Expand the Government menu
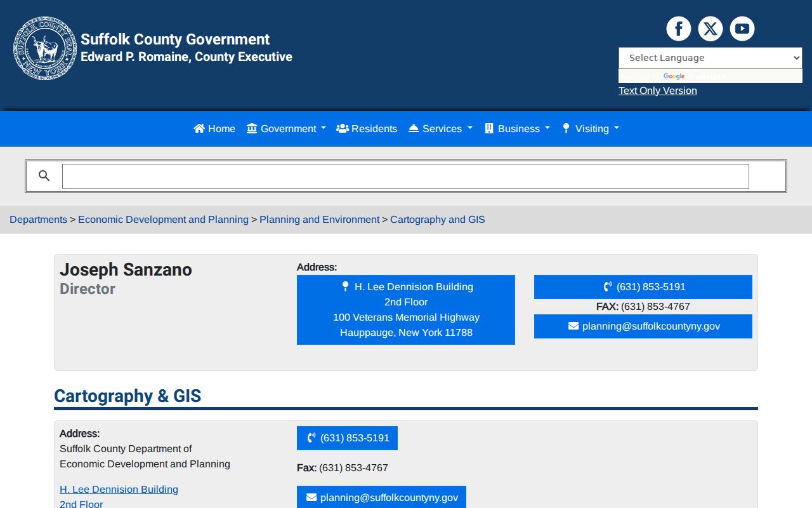The height and width of the screenshot is (508, 812). point(286,128)
